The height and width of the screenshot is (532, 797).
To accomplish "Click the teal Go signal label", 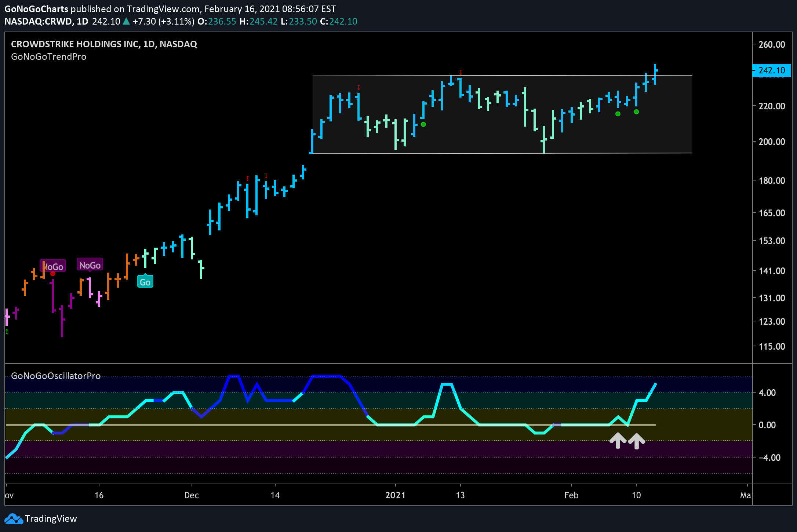I will 145,281.
